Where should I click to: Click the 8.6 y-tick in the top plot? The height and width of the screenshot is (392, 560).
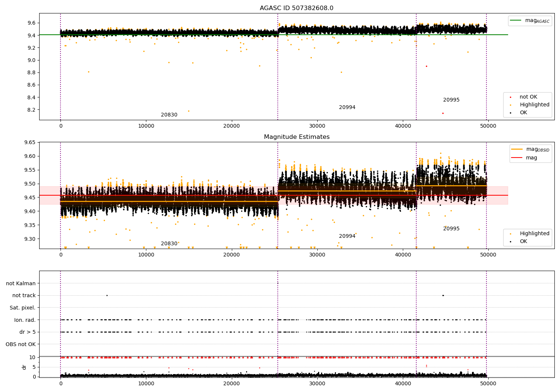(31, 85)
